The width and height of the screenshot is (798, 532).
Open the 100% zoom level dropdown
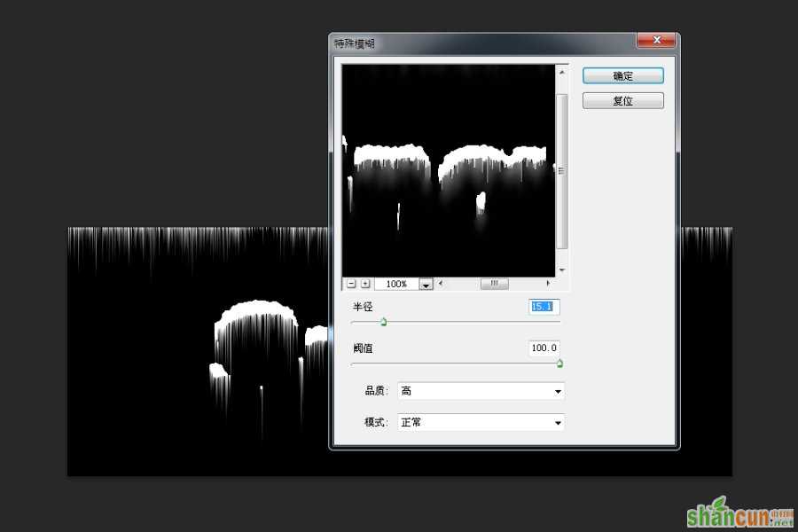[x=426, y=284]
